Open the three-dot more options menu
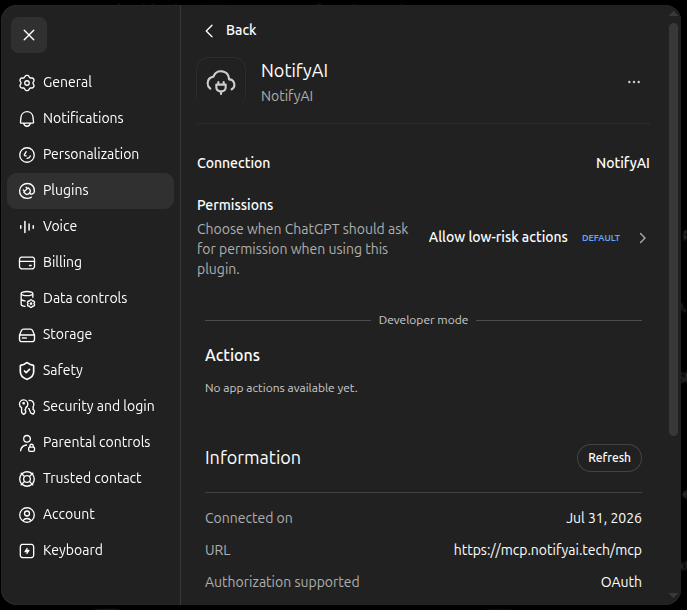 [634, 82]
